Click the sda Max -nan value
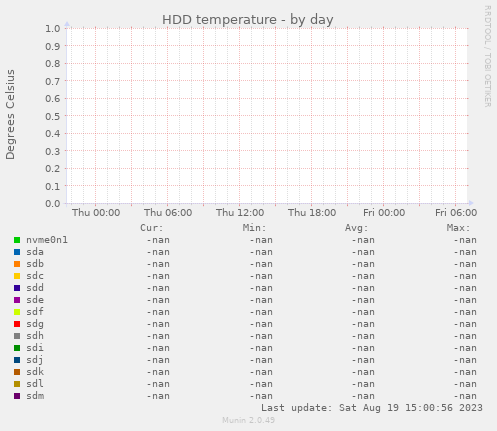 [x=465, y=252]
